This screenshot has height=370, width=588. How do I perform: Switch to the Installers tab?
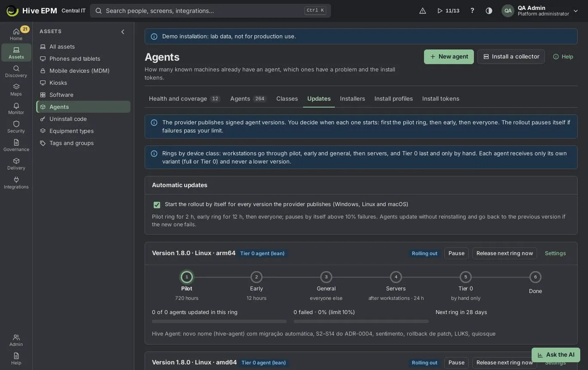(x=353, y=99)
